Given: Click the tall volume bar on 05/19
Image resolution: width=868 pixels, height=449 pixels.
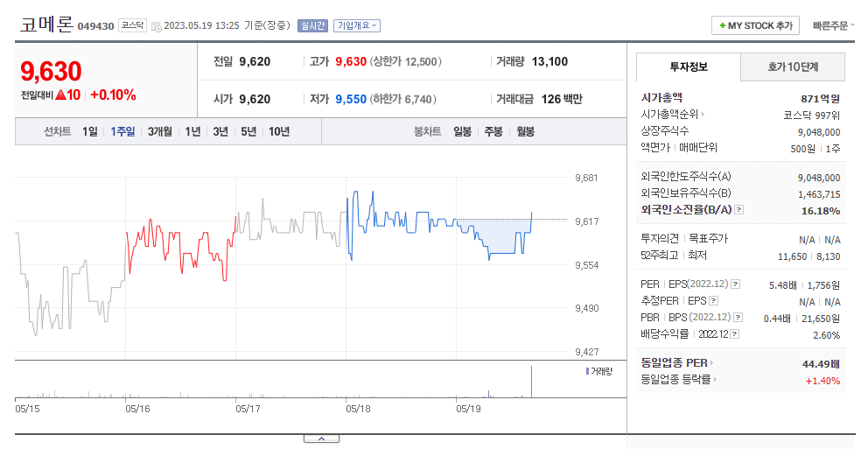Looking at the screenshot, I should (531, 382).
